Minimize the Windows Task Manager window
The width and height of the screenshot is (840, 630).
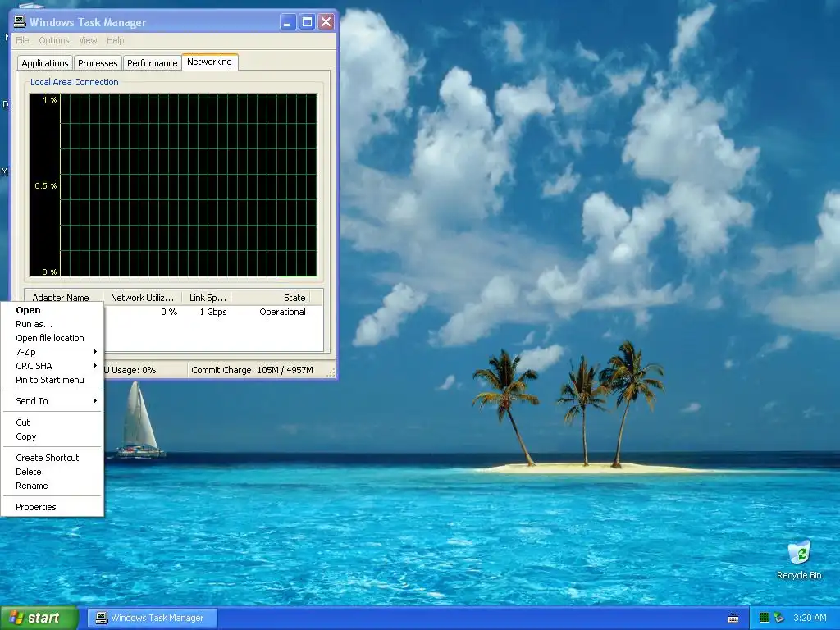(x=288, y=22)
